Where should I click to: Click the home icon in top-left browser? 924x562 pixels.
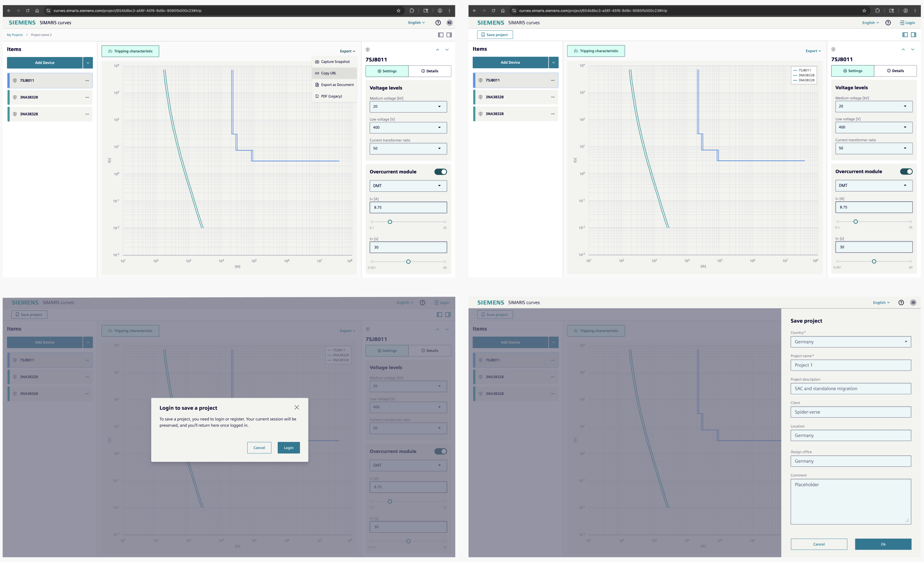coord(37,11)
